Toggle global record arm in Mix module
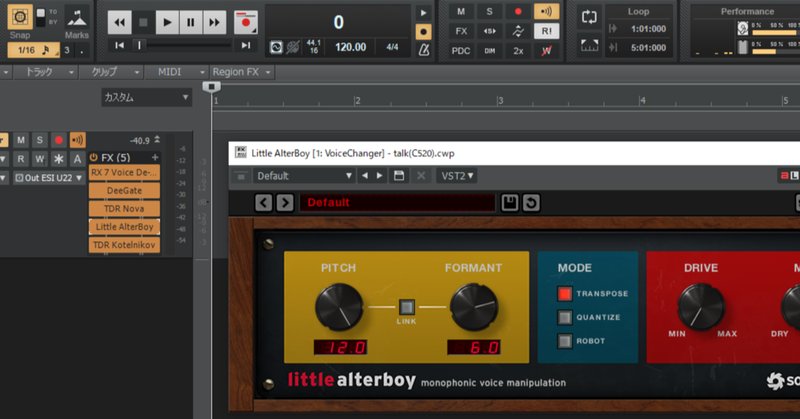The width and height of the screenshot is (800, 419). click(518, 12)
